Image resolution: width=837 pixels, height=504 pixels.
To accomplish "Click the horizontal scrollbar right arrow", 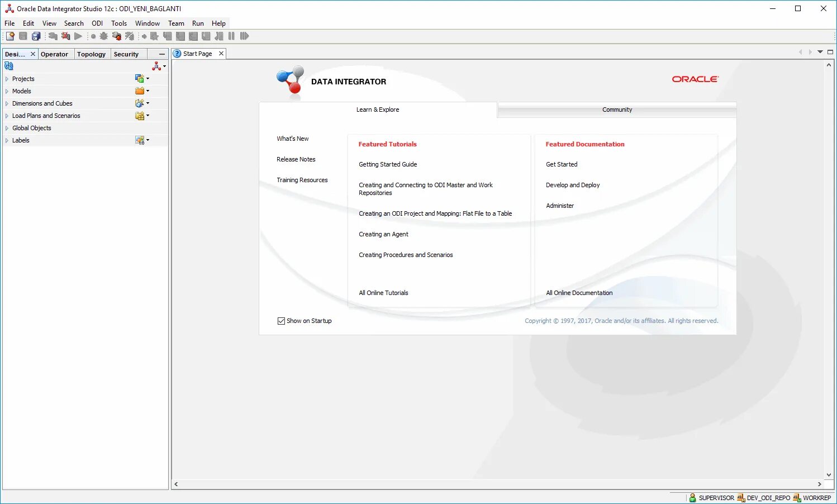I will 820,484.
